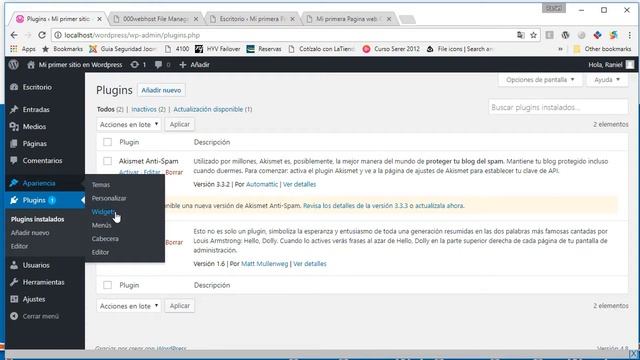
Task: Click the WordPress logo in the admin bar
Action: [14, 64]
